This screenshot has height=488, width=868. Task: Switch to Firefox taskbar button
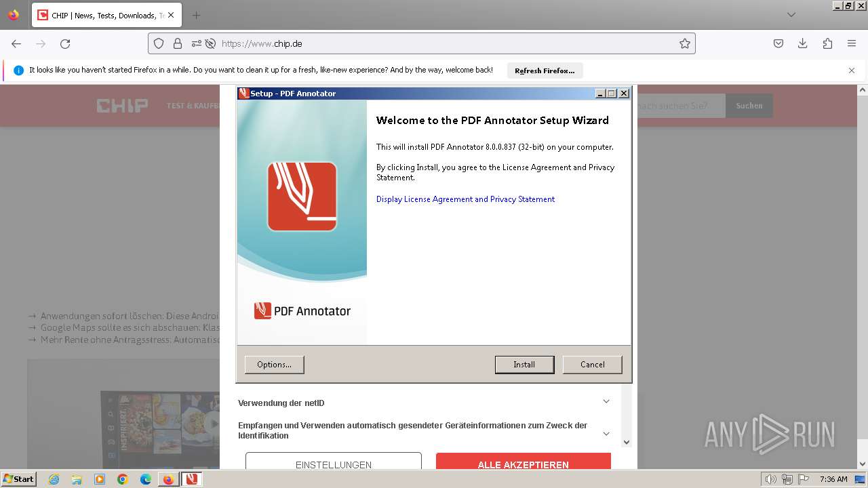pos(168,479)
